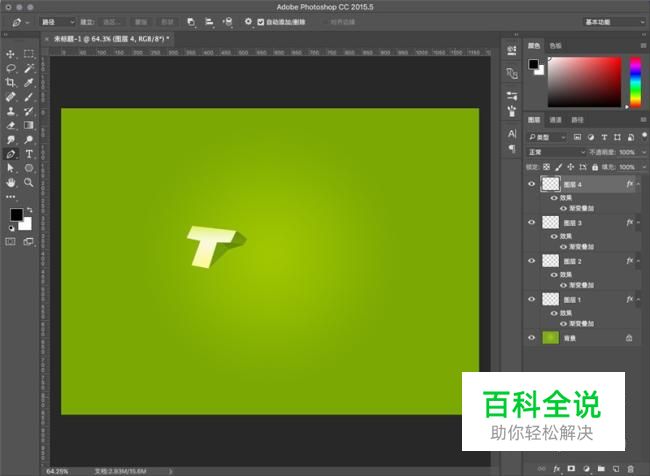Viewport: 650px width, 476px height.
Task: Open the 路径 mode dropdown in options bar
Action: [58, 21]
